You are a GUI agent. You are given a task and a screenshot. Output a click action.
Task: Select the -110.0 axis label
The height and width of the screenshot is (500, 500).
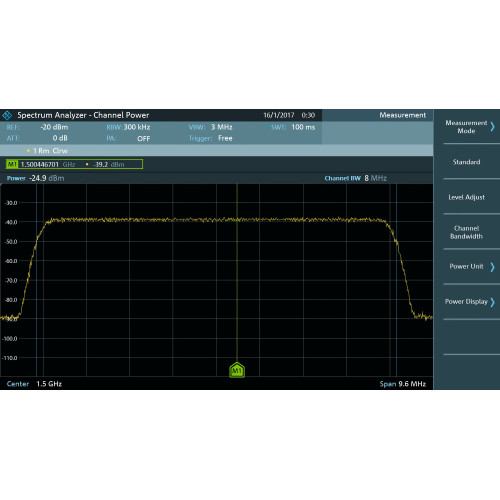coord(10,358)
